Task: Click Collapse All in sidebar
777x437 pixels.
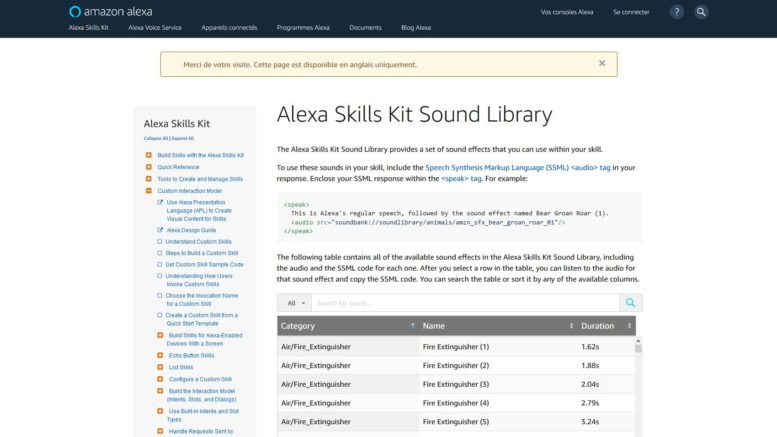Action: click(x=156, y=138)
